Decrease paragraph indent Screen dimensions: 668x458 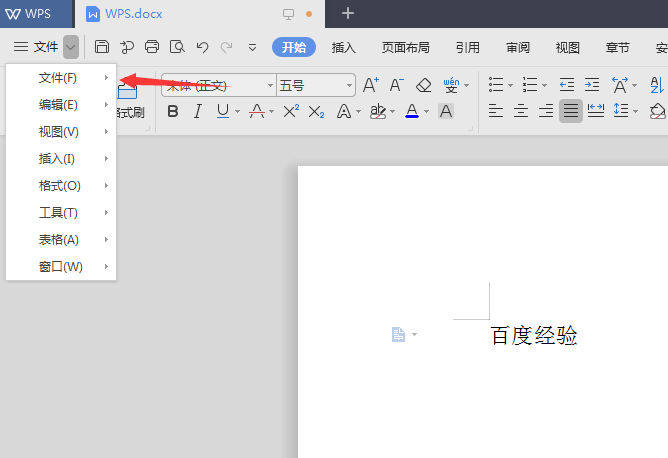[x=567, y=85]
